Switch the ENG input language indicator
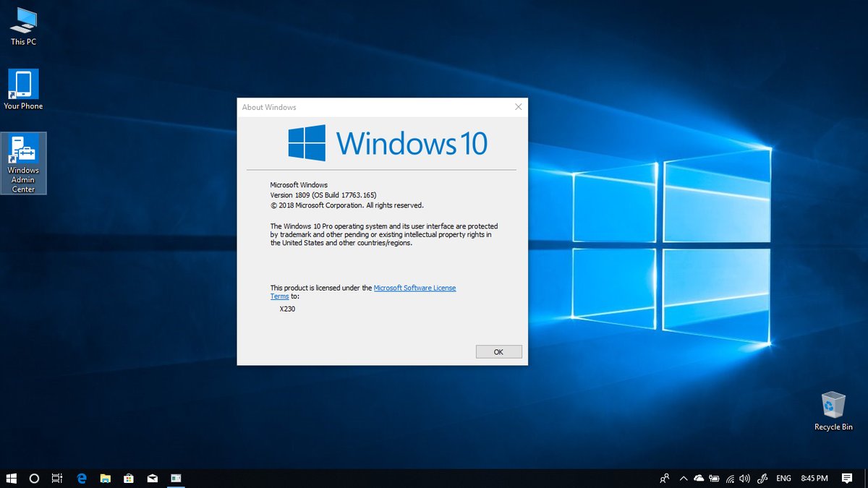 tap(783, 479)
